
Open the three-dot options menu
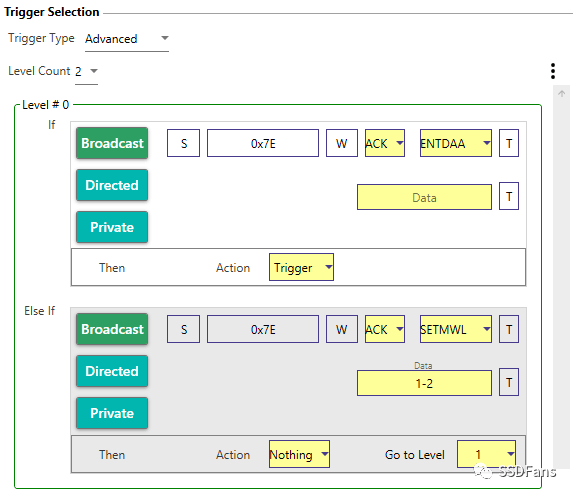coord(553,71)
